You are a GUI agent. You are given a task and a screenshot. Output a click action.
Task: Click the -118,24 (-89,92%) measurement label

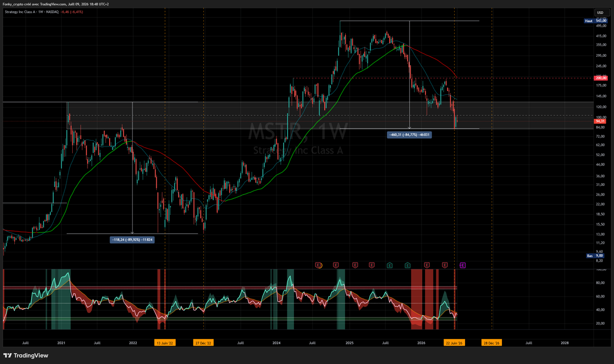[132, 240]
